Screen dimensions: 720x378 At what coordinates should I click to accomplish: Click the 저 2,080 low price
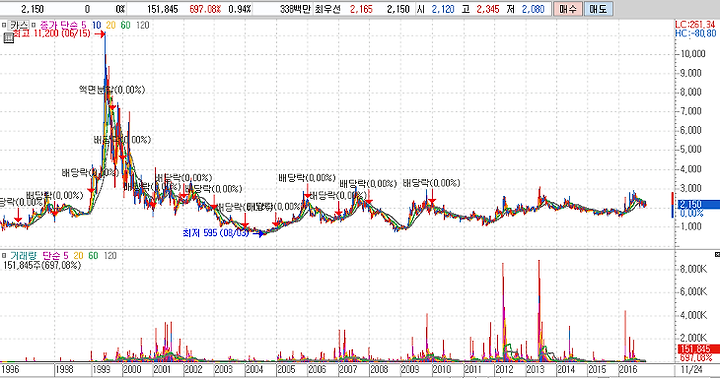click(x=526, y=9)
